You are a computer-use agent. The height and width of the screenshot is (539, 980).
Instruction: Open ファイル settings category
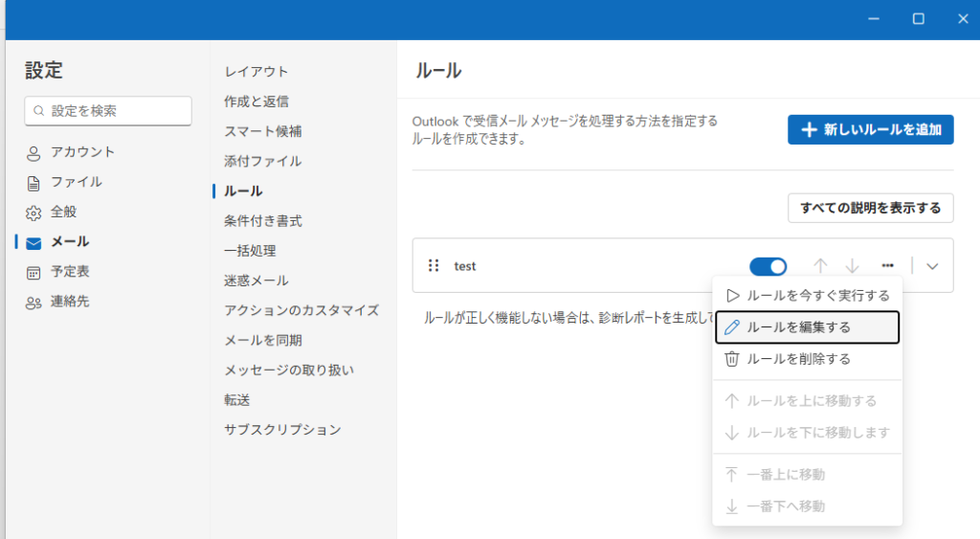(77, 182)
